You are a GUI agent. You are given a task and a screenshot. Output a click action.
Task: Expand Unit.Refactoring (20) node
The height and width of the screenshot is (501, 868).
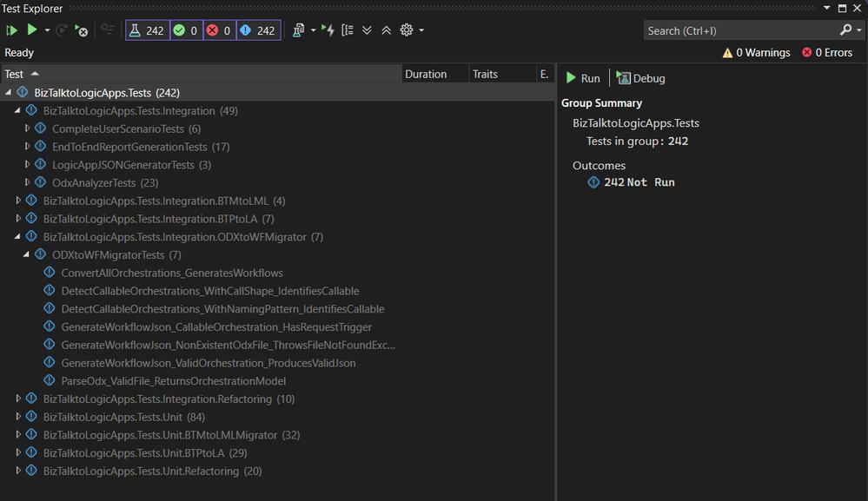[17, 471]
